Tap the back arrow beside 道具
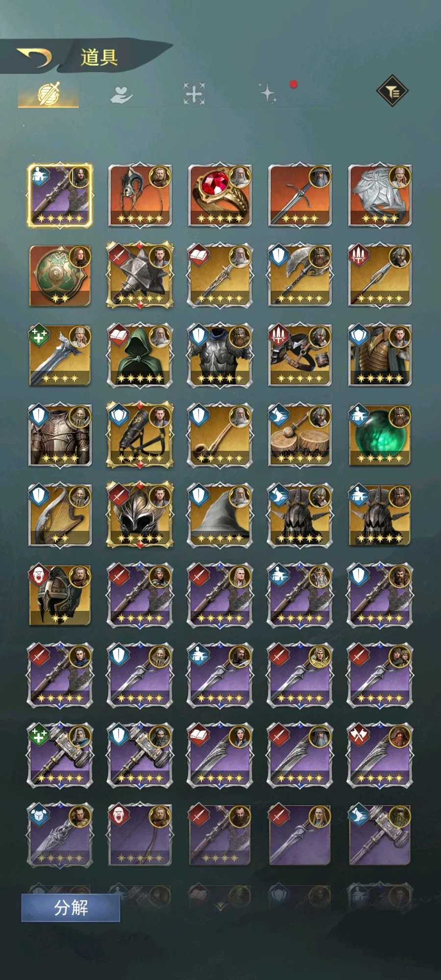Screen dimensions: 441x980 click(x=34, y=57)
